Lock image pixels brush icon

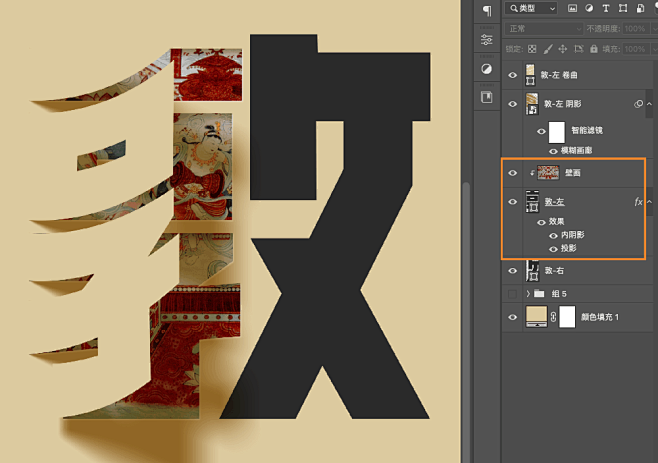pos(548,49)
